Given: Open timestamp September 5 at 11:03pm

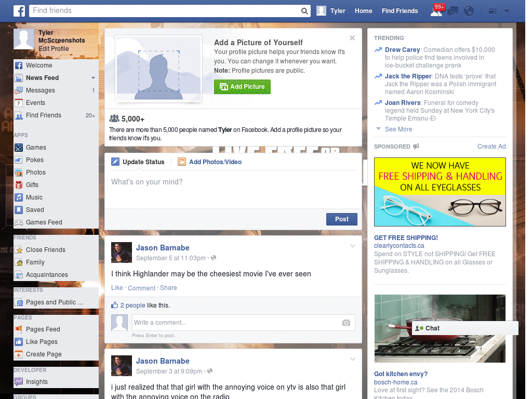Looking at the screenshot, I should tap(170, 258).
